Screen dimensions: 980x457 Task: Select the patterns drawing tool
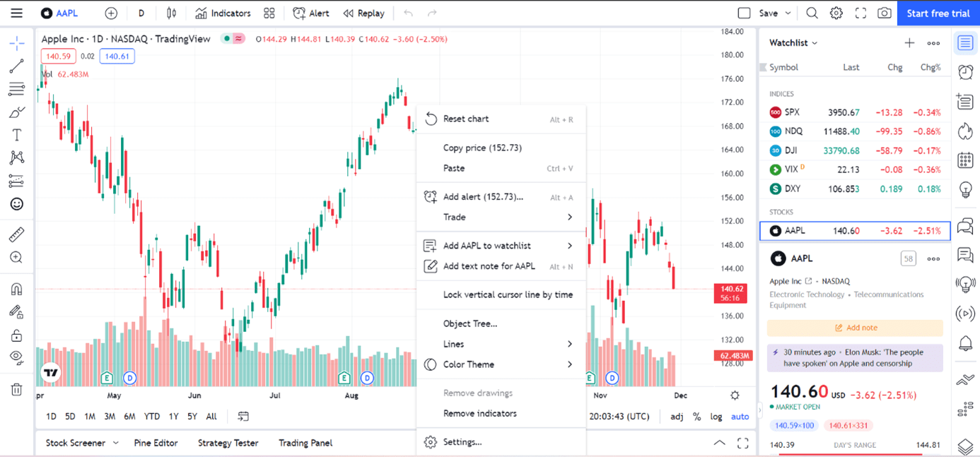tap(17, 158)
